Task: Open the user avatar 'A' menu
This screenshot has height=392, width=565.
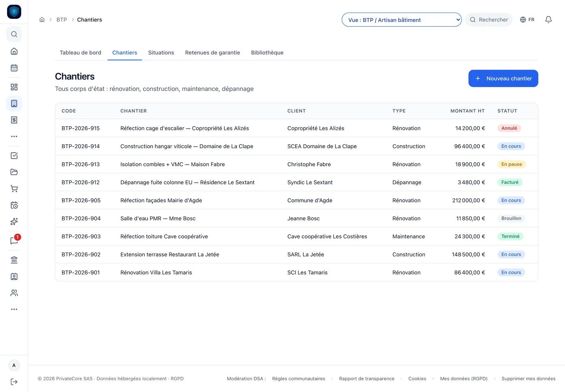Action: pyautogui.click(x=14, y=365)
